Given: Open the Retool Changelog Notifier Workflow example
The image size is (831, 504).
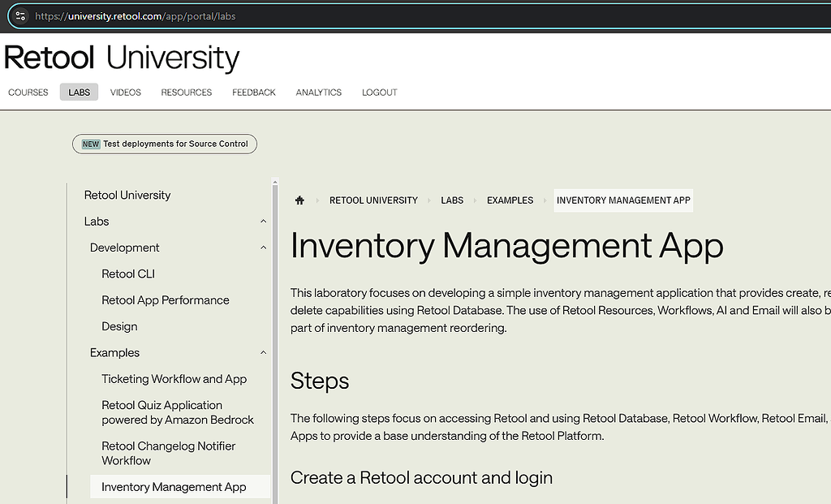Looking at the screenshot, I should click(x=169, y=453).
